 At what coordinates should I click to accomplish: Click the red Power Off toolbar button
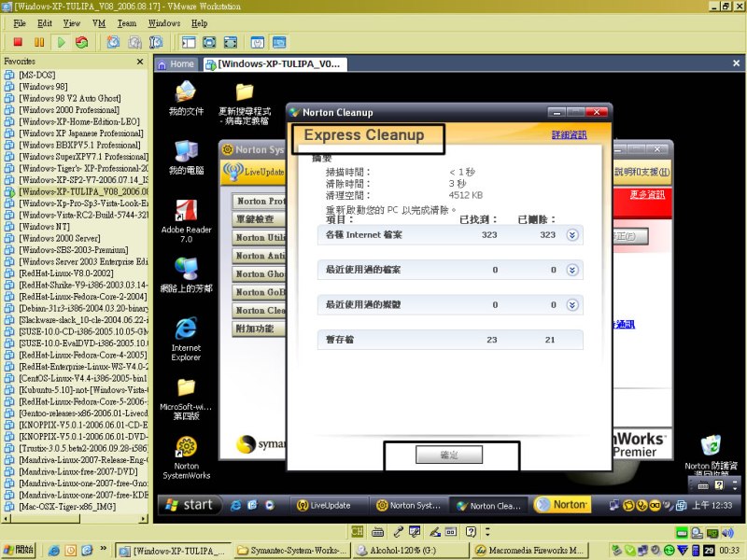[x=18, y=42]
